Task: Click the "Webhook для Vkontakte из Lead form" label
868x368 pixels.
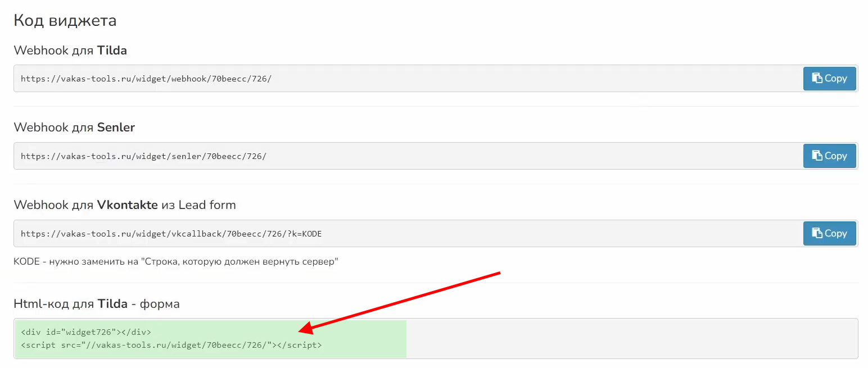Action: [124, 205]
